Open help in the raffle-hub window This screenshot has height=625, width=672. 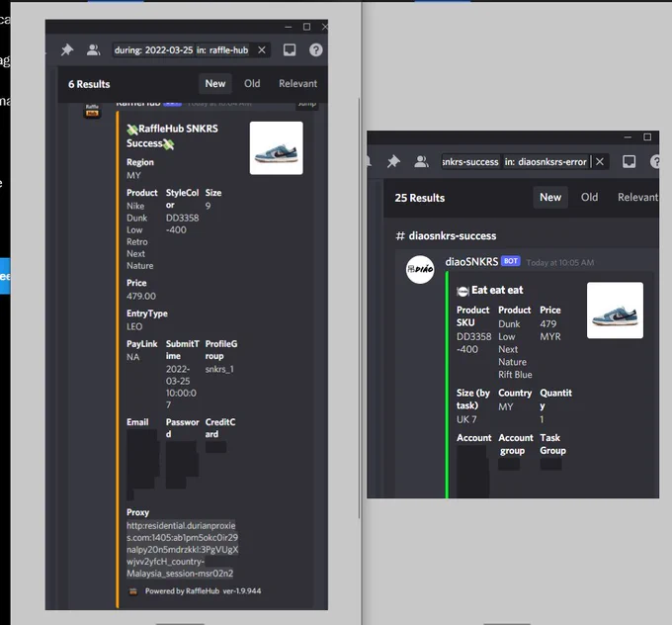(316, 50)
